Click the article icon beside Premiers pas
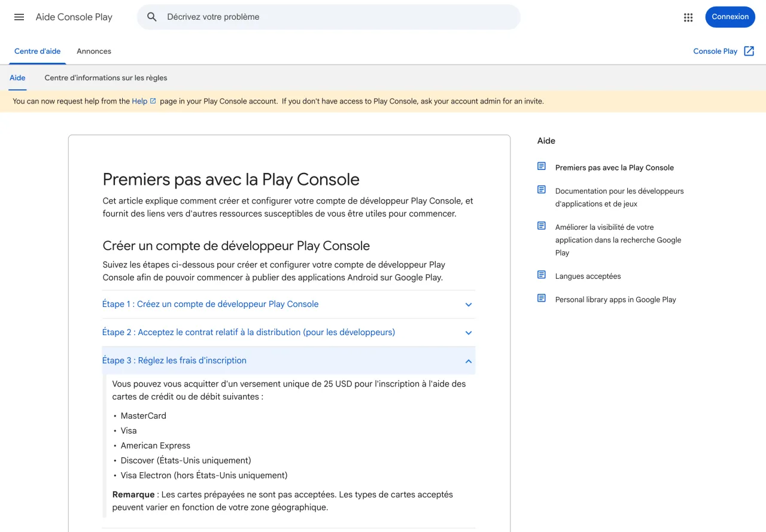 pyautogui.click(x=542, y=166)
